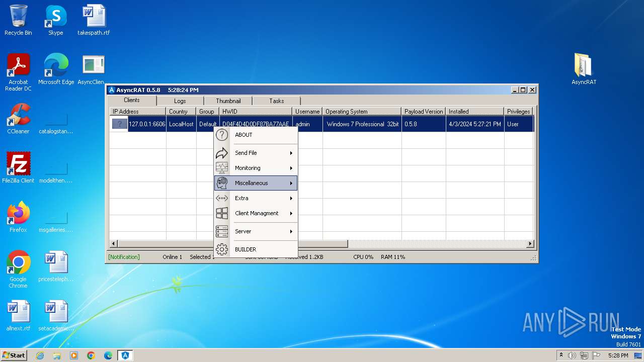
Task: Click the BUILDER gear icon
Action: [x=222, y=249]
